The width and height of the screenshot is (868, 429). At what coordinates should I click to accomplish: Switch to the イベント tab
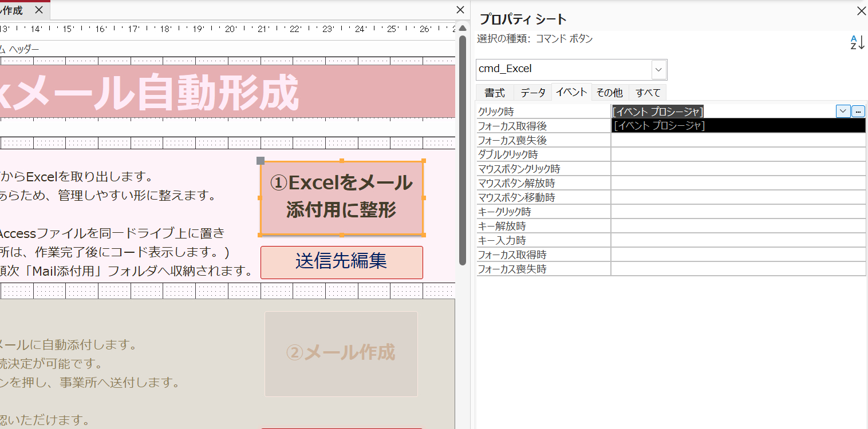571,92
